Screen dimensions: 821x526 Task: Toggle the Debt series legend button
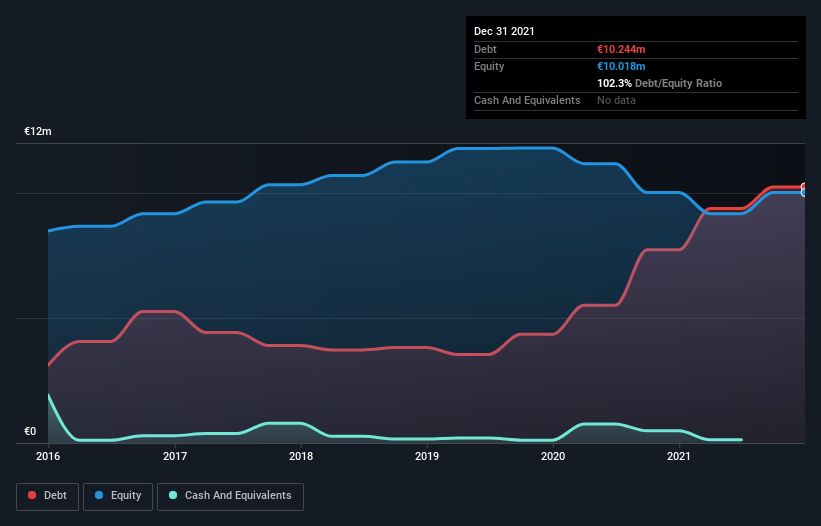pyautogui.click(x=48, y=496)
